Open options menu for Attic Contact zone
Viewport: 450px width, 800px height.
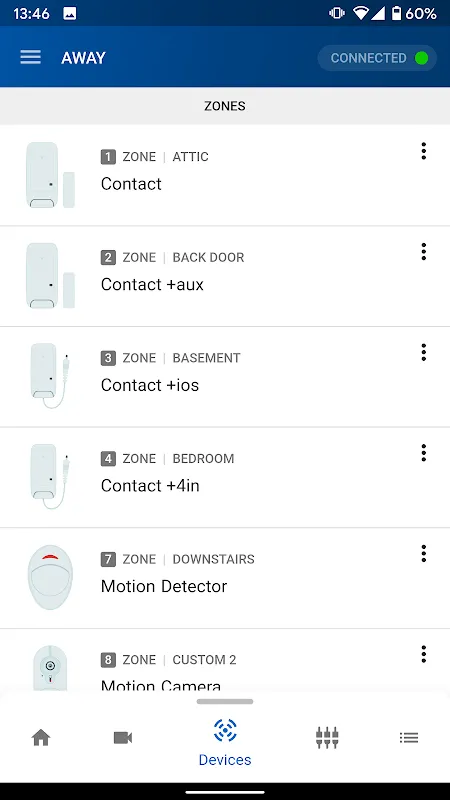423,151
